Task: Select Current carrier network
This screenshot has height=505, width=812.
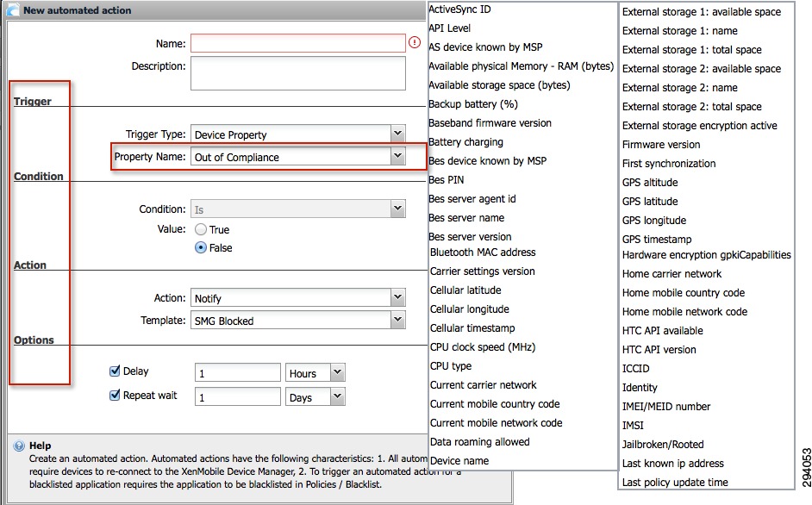Action: pos(484,385)
